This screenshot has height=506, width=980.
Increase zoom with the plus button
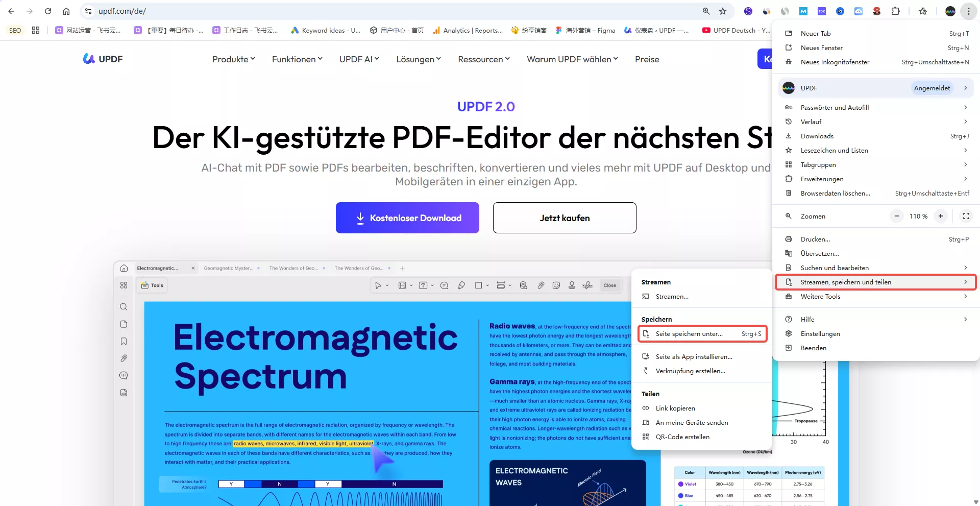tap(941, 216)
